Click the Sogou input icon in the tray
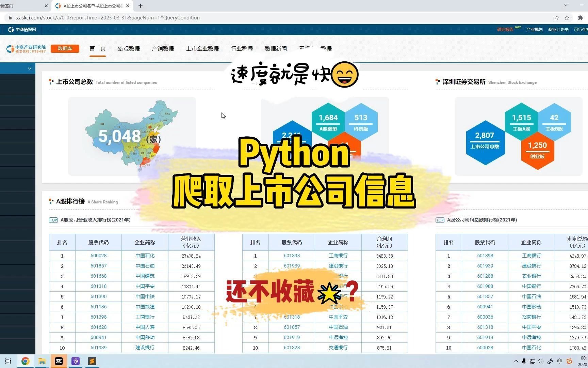588x368 pixels. tap(569, 361)
